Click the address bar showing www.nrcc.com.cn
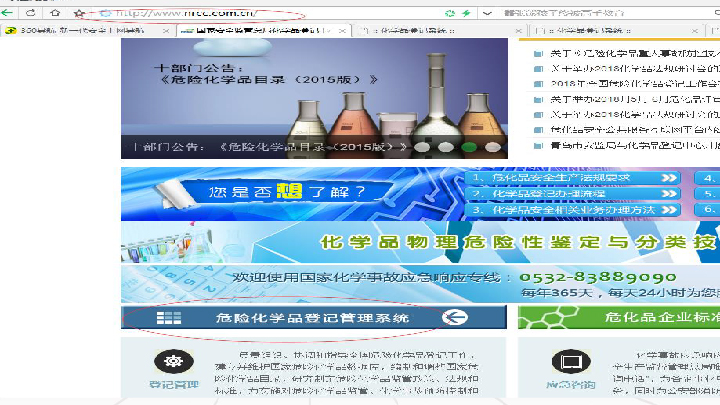The width and height of the screenshot is (720, 405). coord(190,14)
